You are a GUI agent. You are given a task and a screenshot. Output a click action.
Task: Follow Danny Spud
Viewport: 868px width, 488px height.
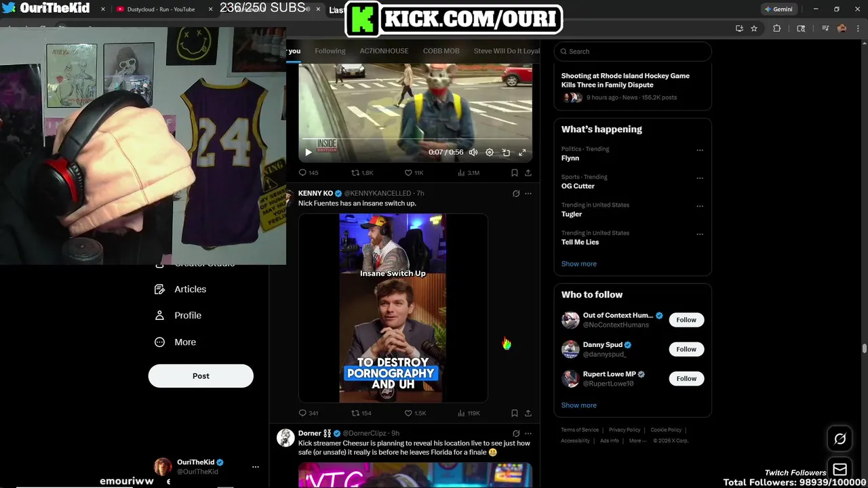686,349
